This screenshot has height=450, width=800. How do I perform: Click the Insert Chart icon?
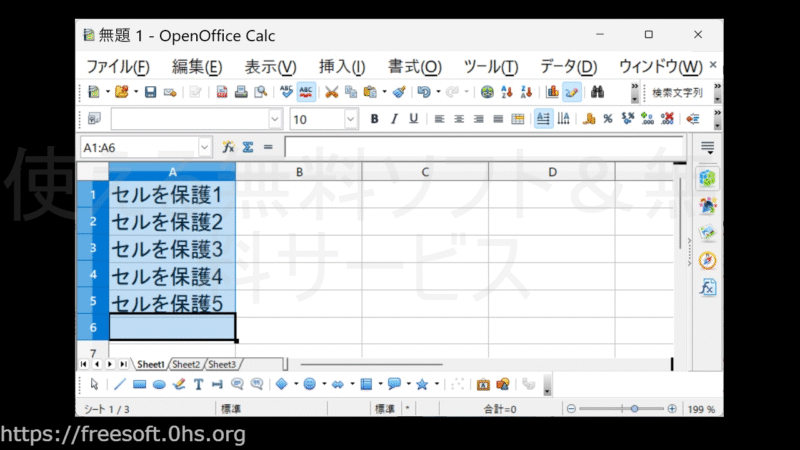click(x=551, y=92)
